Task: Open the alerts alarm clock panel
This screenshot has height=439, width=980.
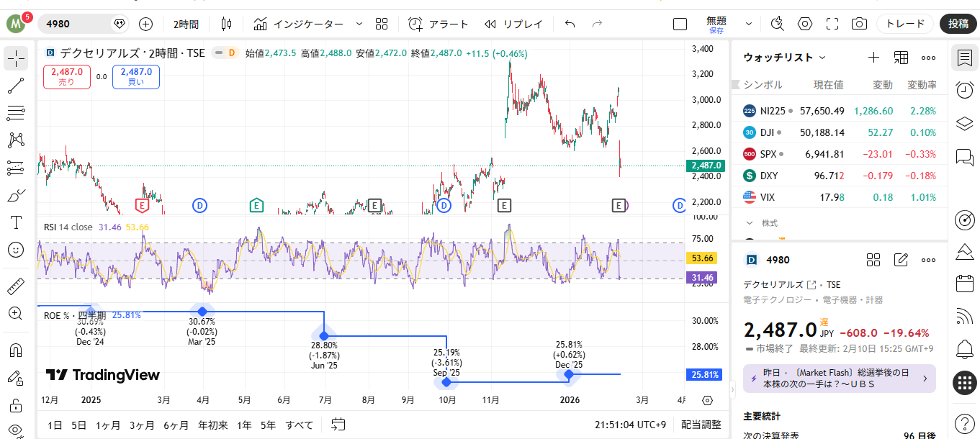Action: [964, 90]
